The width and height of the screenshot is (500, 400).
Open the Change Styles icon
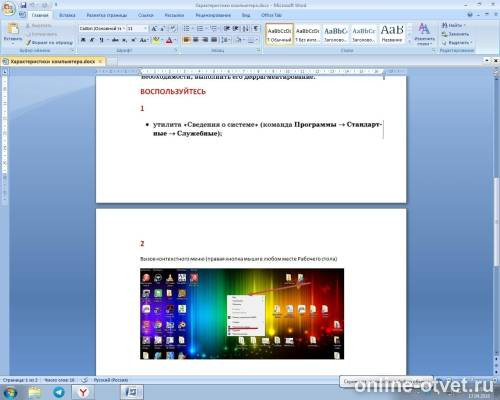424,34
